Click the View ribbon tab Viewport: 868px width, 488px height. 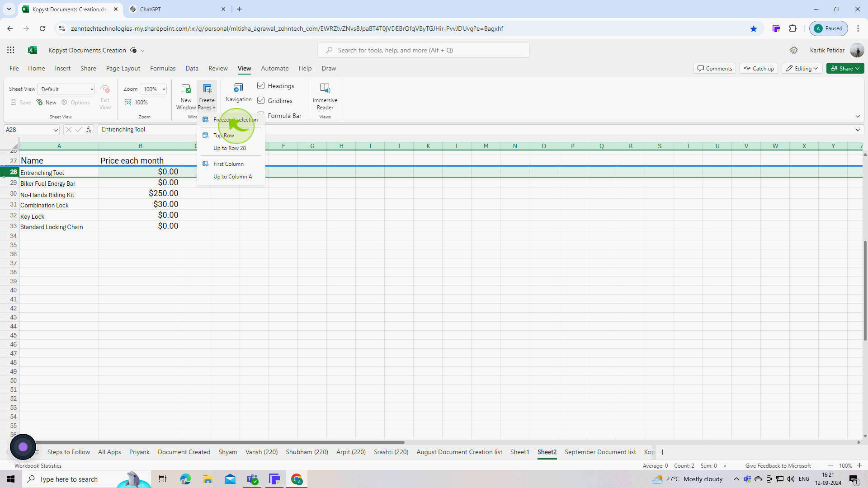(245, 68)
